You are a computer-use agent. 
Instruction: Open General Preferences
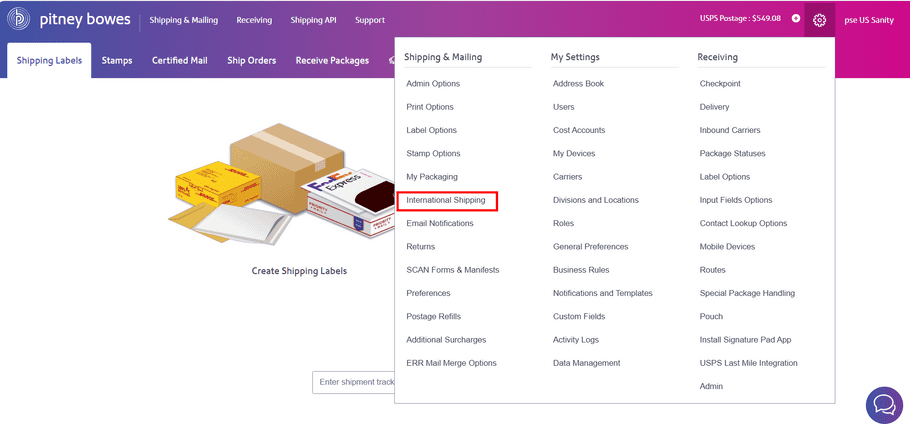tap(591, 247)
